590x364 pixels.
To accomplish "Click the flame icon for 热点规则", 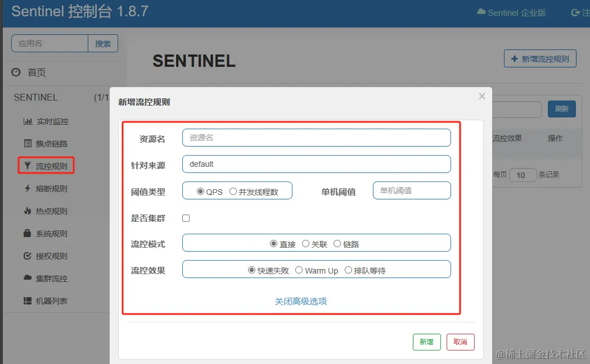I will (x=27, y=211).
